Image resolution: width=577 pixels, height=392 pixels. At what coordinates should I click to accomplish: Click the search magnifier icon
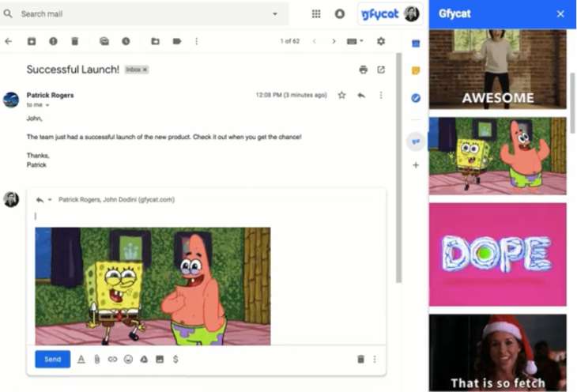(8, 14)
